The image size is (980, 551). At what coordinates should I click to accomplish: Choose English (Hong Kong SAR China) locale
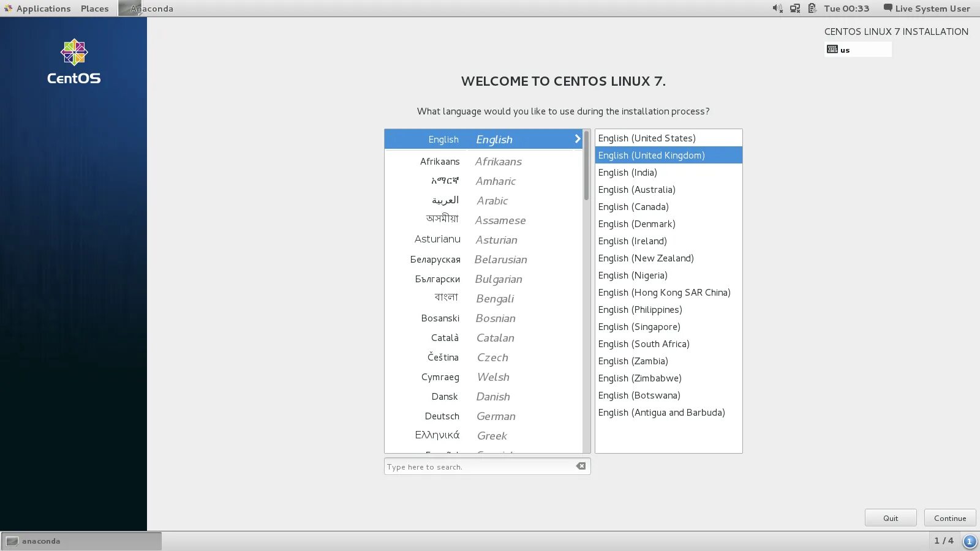pos(668,293)
